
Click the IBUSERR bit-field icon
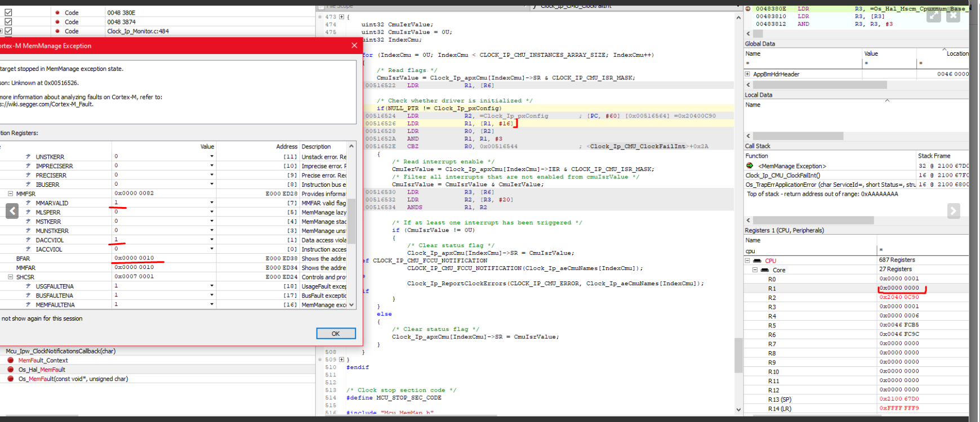click(28, 185)
